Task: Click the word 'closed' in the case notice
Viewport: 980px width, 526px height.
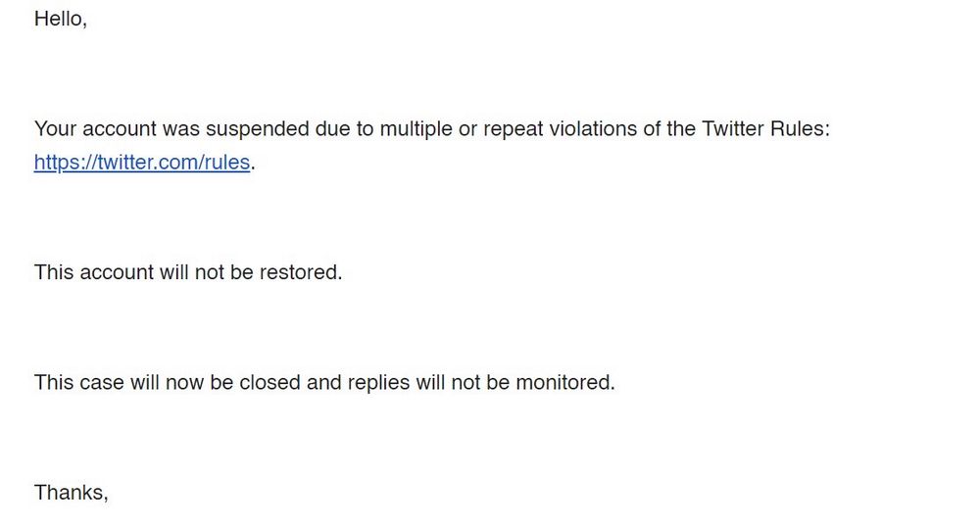Action: pos(269,382)
